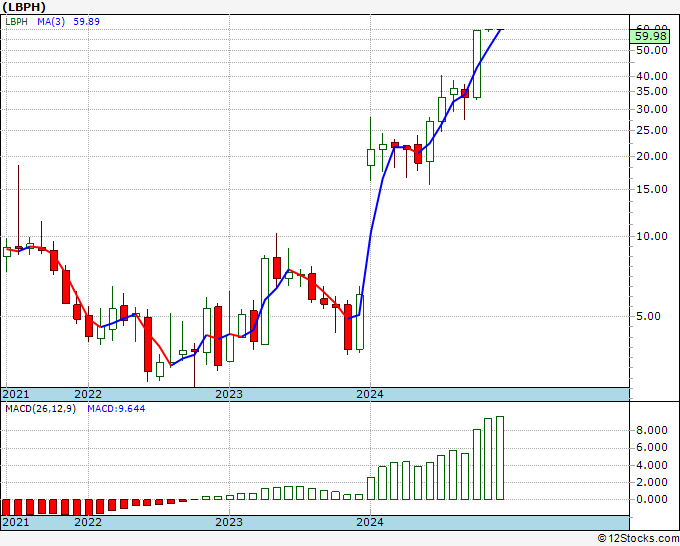This screenshot has height=546, width=680.
Task: Click the 0.000 MACD axis label
Action: coord(652,499)
